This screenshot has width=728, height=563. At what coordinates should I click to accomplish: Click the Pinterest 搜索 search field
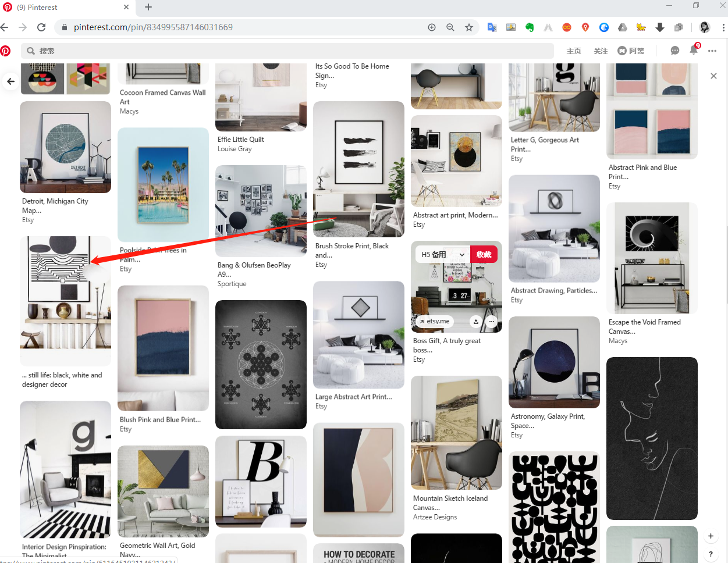(287, 51)
